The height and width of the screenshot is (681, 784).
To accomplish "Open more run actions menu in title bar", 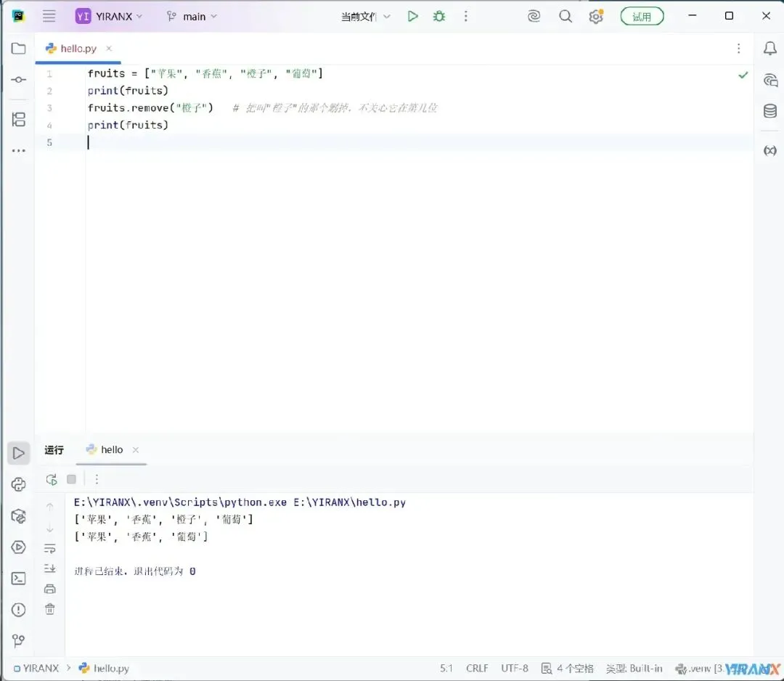I will click(465, 17).
